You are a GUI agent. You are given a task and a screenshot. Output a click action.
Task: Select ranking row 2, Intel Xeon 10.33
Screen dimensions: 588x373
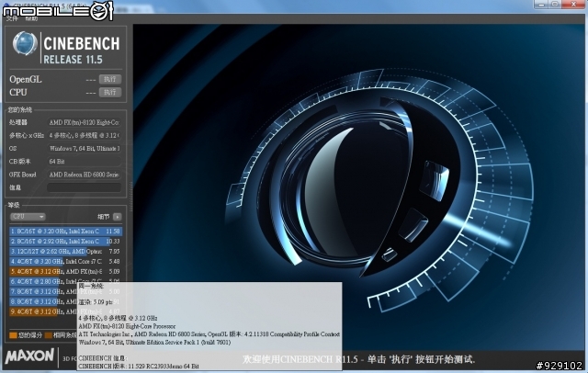(65, 241)
